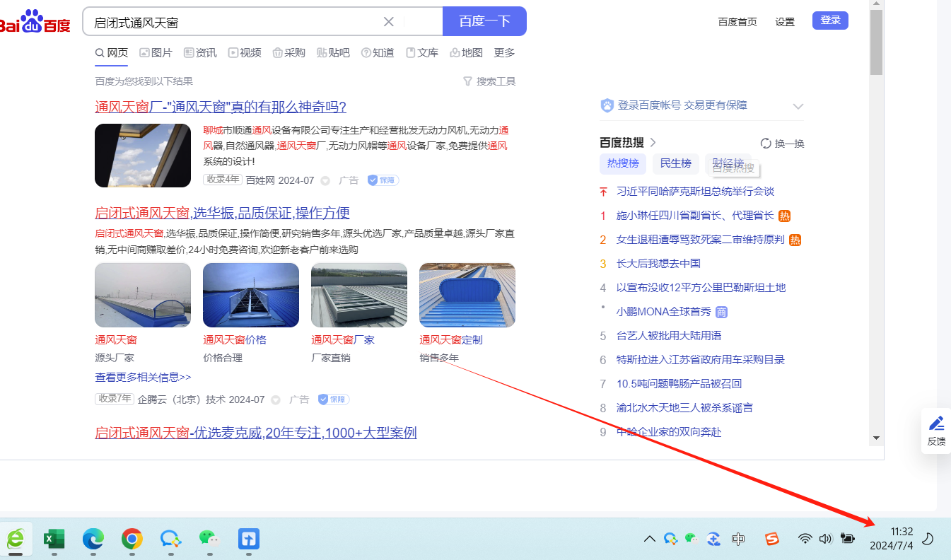The width and height of the screenshot is (951, 560).
Task: Clear the search box with the X icon
Action: [388, 21]
